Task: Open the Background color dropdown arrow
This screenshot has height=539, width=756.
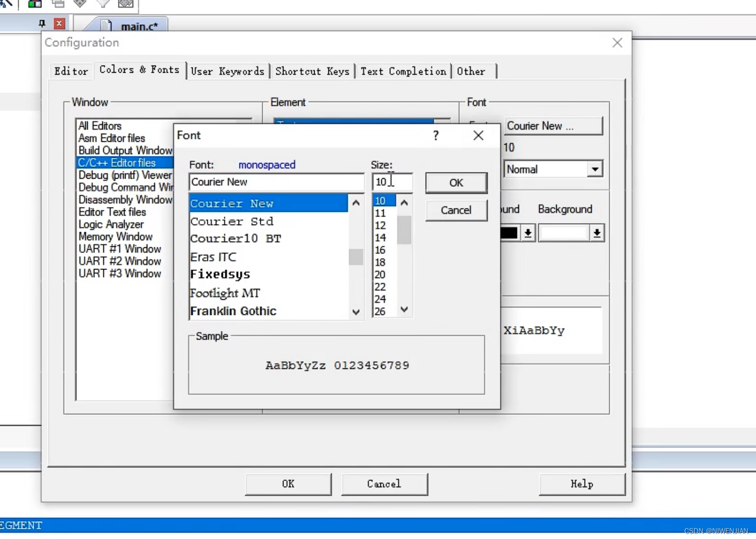Action: [597, 233]
